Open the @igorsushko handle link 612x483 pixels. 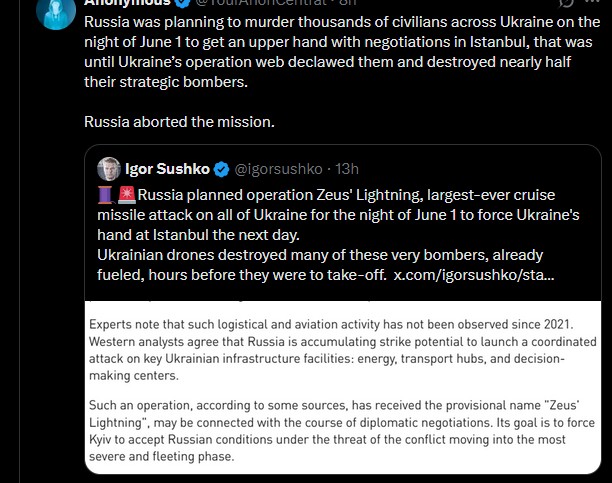pos(278,169)
